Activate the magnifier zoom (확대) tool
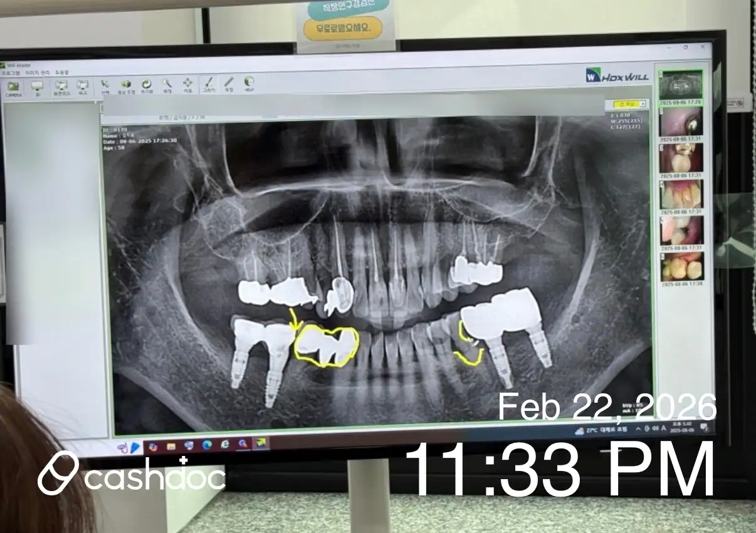Screen dimensions: 756x533 167,85
